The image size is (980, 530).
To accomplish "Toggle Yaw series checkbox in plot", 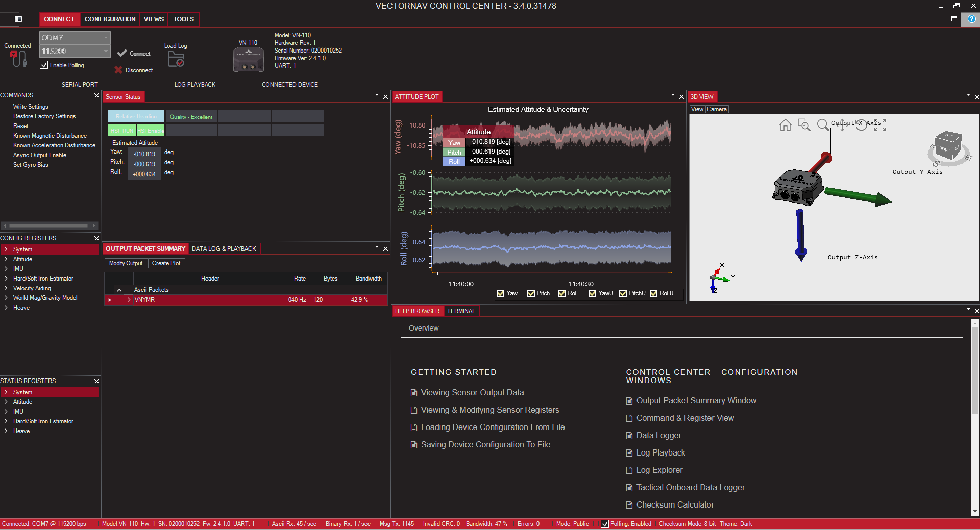I will 500,293.
